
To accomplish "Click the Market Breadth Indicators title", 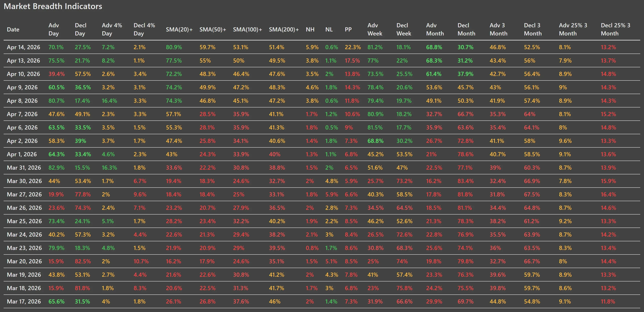I will click(x=53, y=6).
